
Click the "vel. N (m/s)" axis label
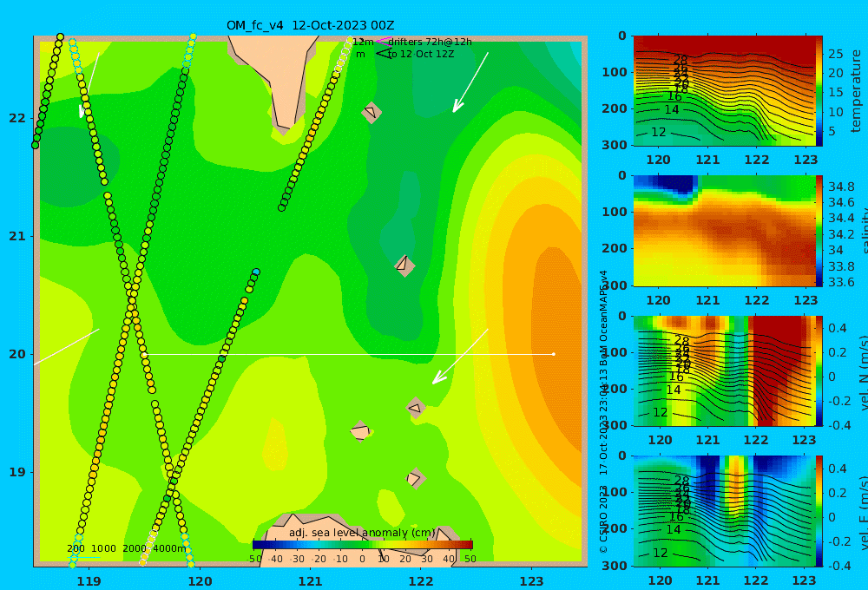pyautogui.click(x=863, y=373)
